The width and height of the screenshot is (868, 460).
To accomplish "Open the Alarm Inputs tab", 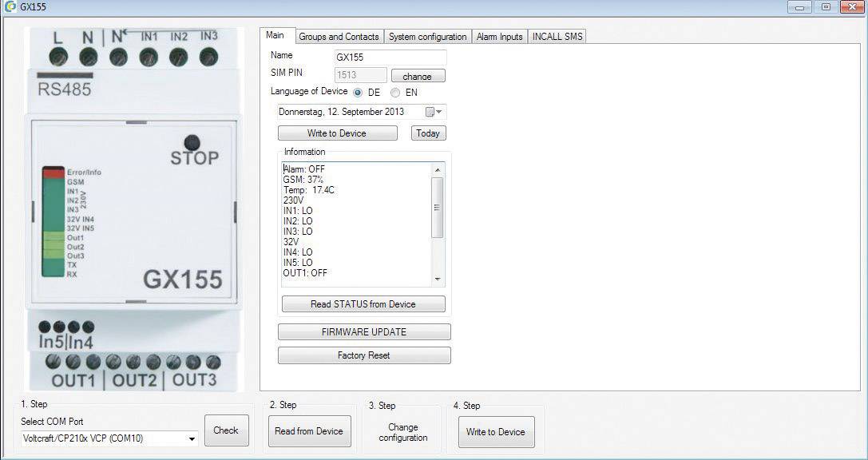I will click(499, 37).
